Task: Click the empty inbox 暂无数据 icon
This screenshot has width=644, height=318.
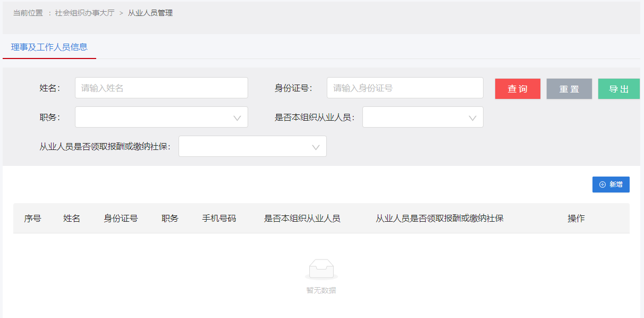Action: pos(321,270)
